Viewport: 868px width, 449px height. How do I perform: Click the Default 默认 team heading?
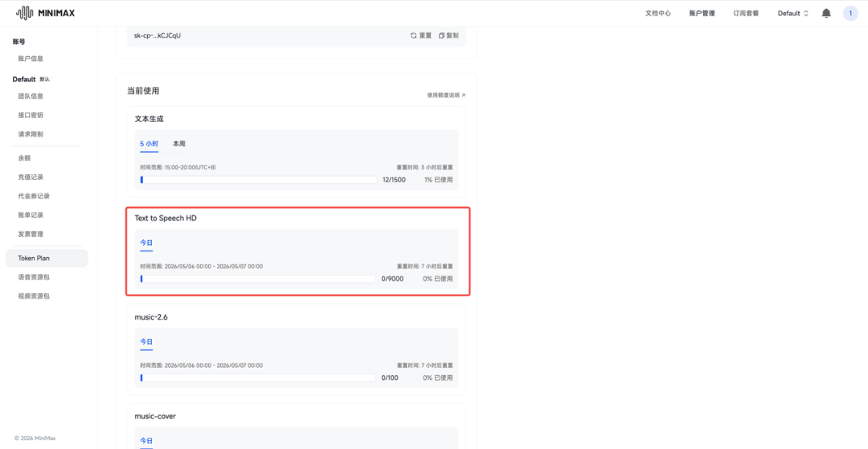[31, 79]
